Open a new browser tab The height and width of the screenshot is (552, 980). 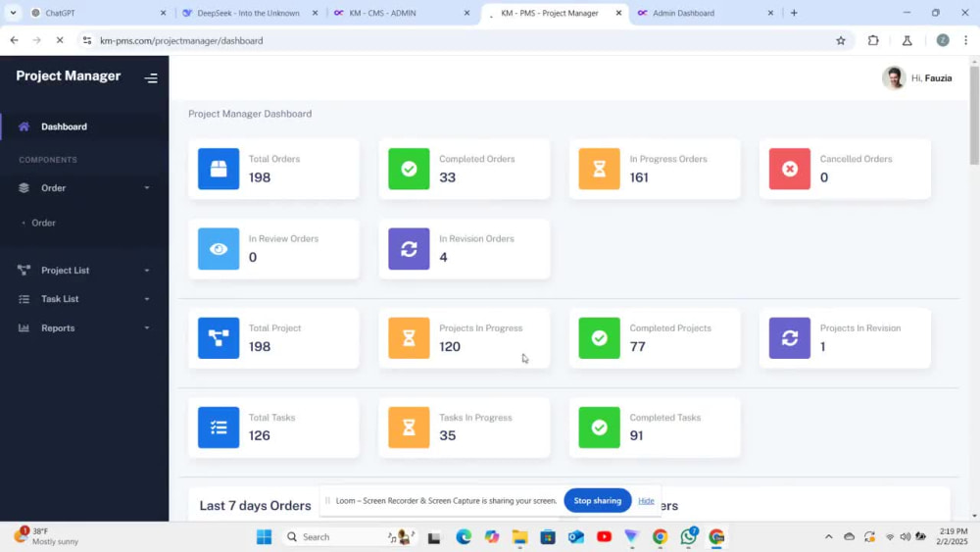794,13
